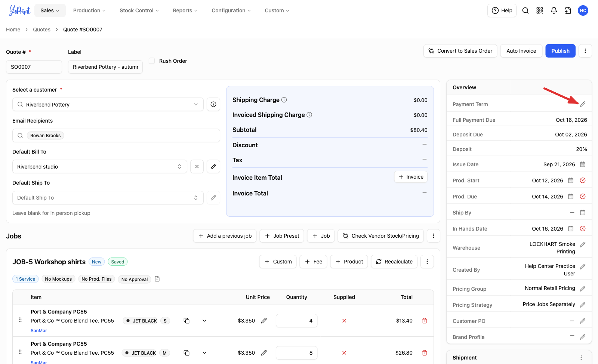Open the Default Ship To dropdown

tap(108, 198)
